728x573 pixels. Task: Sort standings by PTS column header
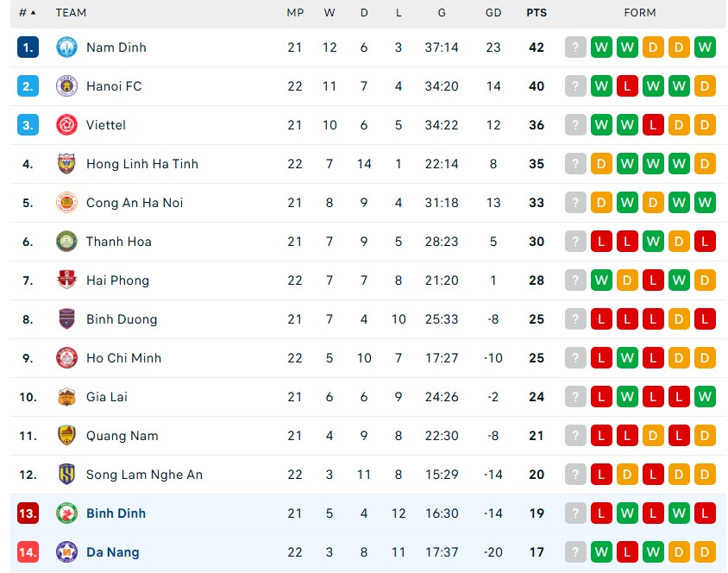537,13
